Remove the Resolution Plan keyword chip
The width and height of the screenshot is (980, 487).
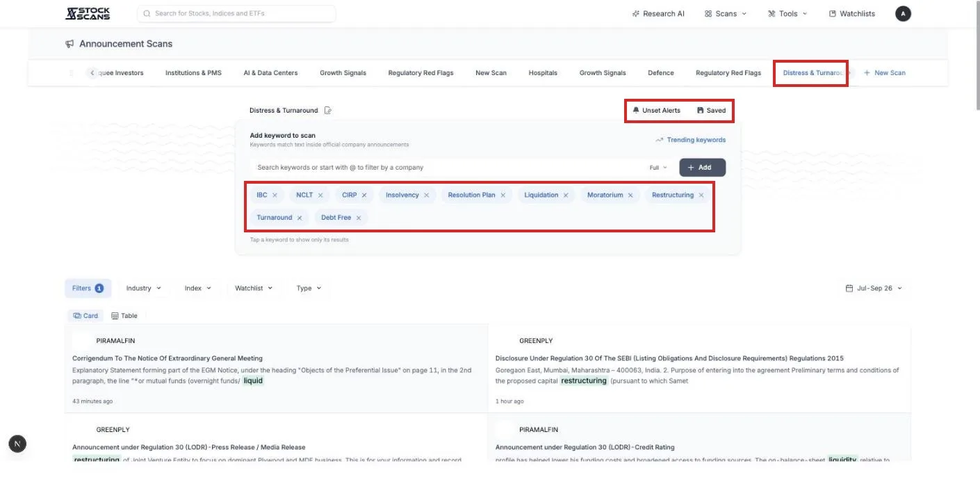tap(503, 195)
